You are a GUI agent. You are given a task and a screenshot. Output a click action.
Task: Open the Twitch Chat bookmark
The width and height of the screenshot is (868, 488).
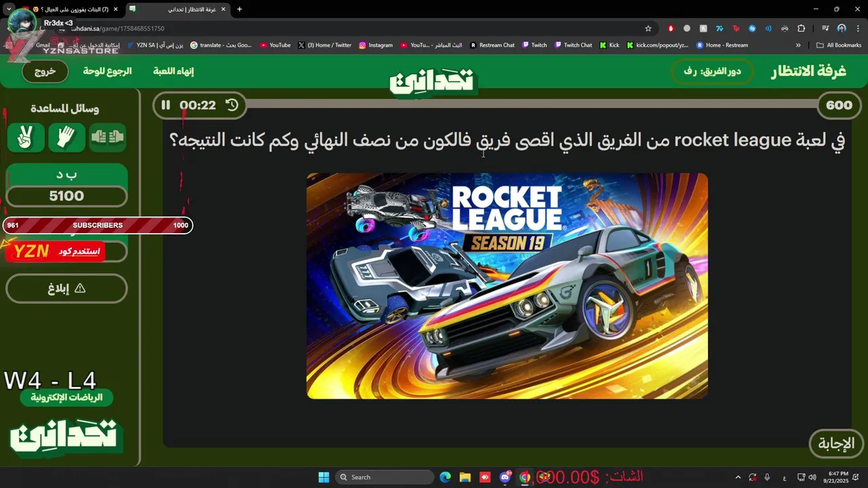click(573, 45)
